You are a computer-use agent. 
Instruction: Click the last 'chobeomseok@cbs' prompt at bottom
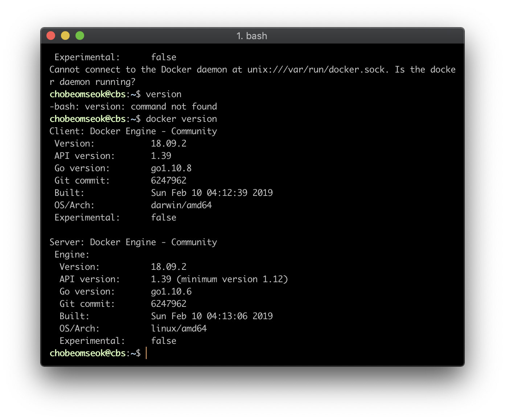click(x=87, y=353)
